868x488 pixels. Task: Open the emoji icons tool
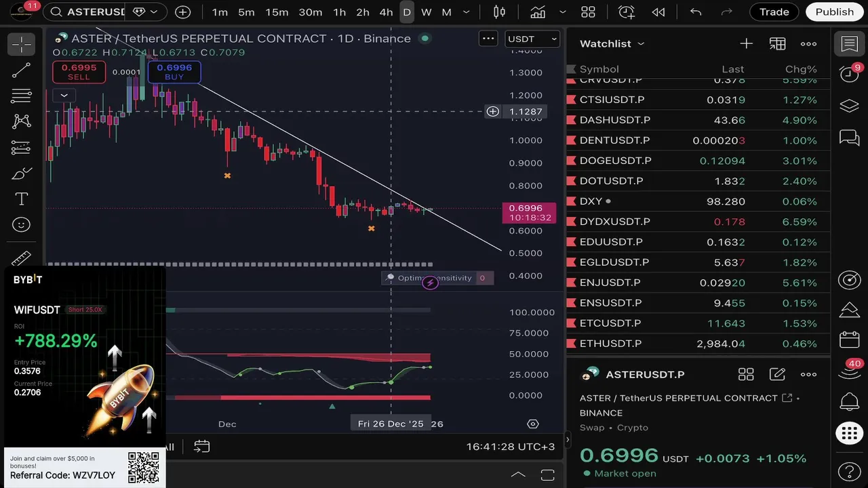tap(22, 225)
